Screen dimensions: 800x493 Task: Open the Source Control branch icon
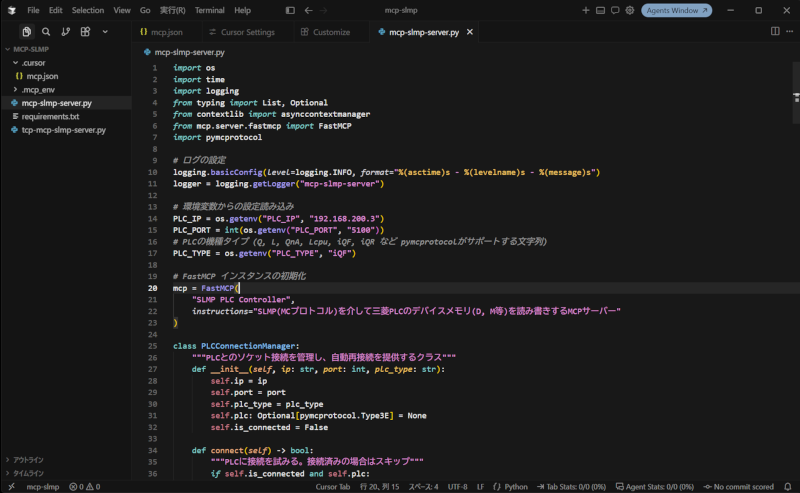point(65,32)
